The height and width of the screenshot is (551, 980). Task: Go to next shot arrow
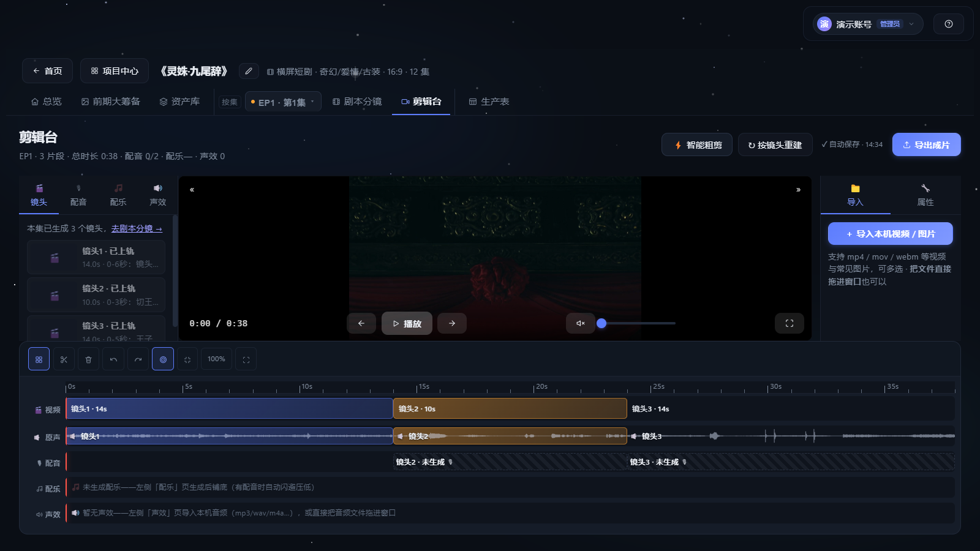[452, 323]
